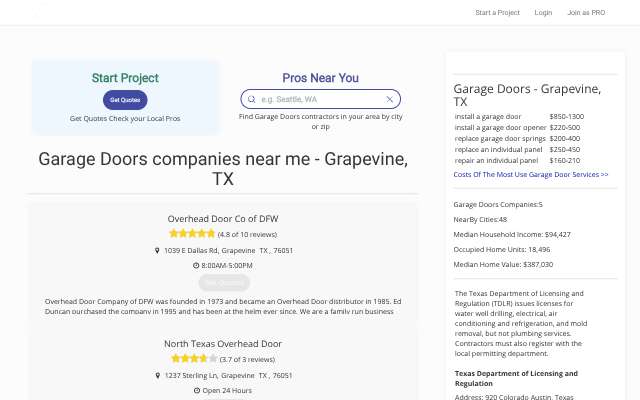Image resolution: width=640 pixels, height=400 pixels.
Task: Select address 1039 E Dallas Rd, Grapevine
Action: (229, 250)
